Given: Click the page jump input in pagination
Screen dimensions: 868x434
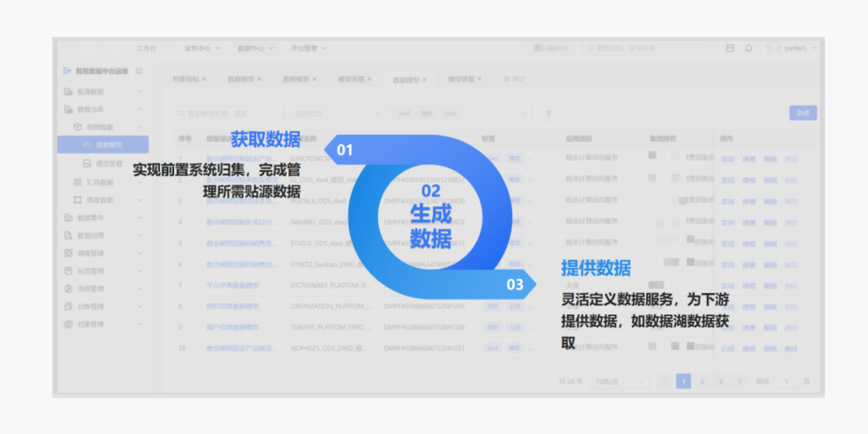Looking at the screenshot, I should coord(786,381).
